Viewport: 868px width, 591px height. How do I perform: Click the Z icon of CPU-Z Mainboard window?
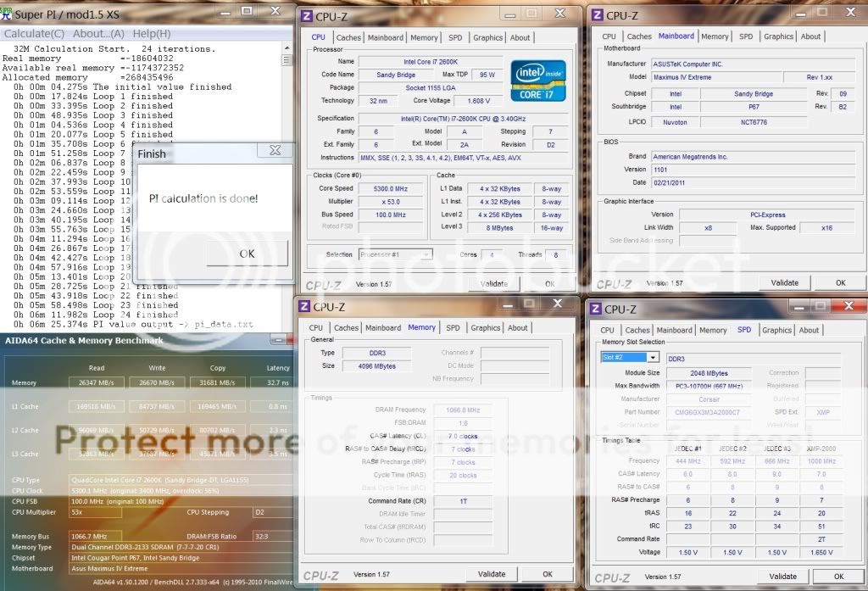click(x=597, y=15)
